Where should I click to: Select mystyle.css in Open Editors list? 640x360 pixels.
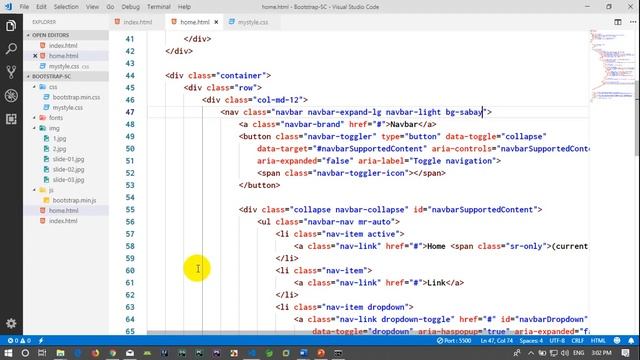click(64, 66)
